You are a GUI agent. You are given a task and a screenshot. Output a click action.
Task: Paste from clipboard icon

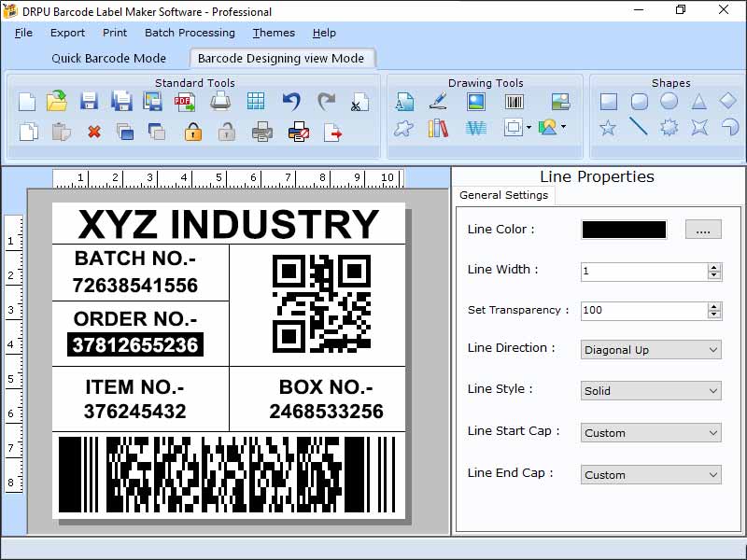point(61,132)
